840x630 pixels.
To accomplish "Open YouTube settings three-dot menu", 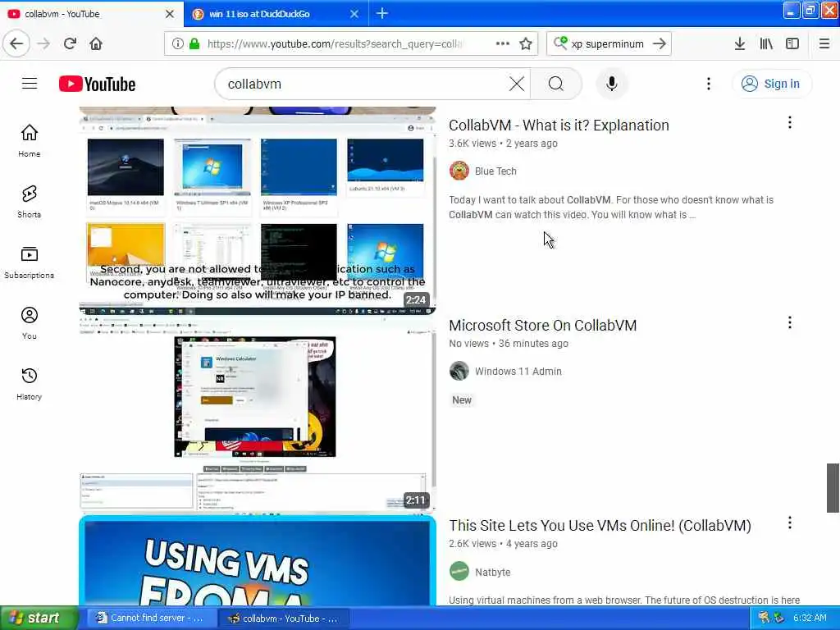I will pos(708,84).
